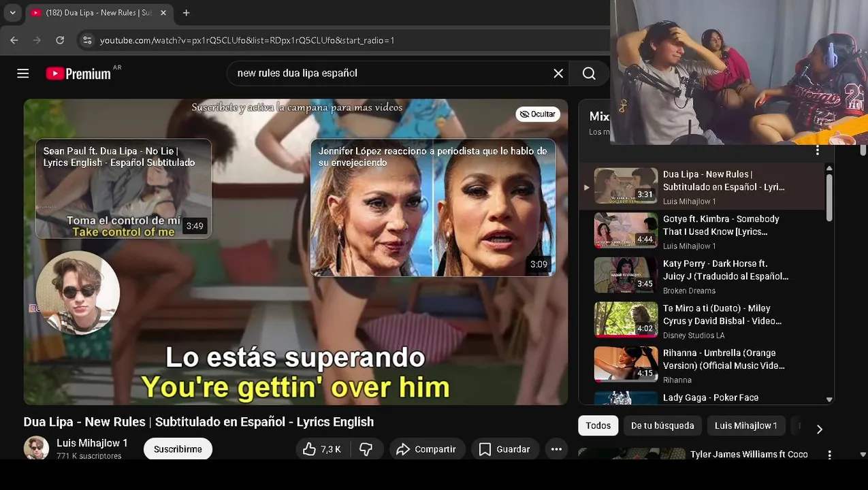Click Broken Dreams channel name
Viewport: 868px width, 490px height.
click(x=689, y=291)
